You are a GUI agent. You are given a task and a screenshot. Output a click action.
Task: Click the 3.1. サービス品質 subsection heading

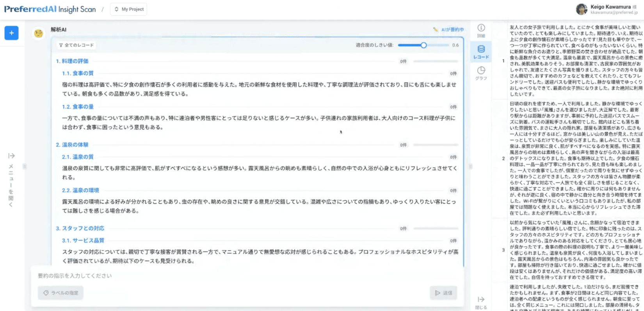click(x=83, y=241)
